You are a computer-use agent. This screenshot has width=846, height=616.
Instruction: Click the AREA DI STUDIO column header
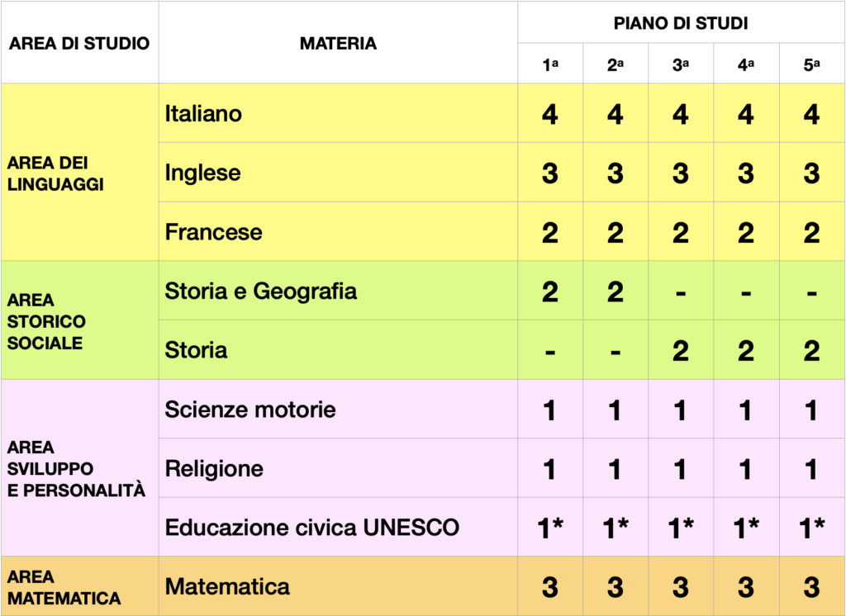(x=79, y=43)
